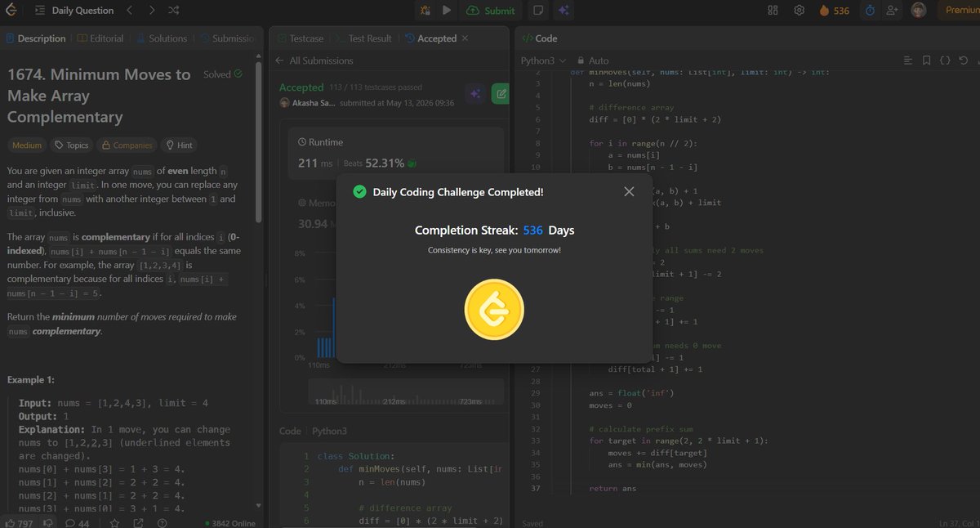The height and width of the screenshot is (528, 980).
Task: Select the Runtime card
Action: 397,152
